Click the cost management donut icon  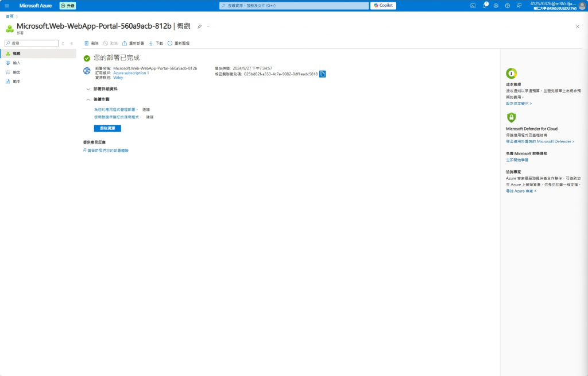pyautogui.click(x=511, y=73)
